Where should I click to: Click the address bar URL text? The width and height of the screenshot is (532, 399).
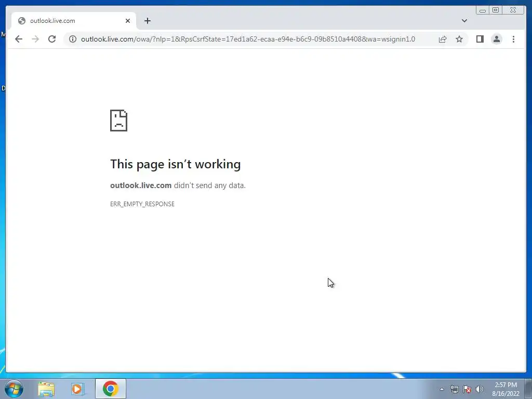(248, 39)
